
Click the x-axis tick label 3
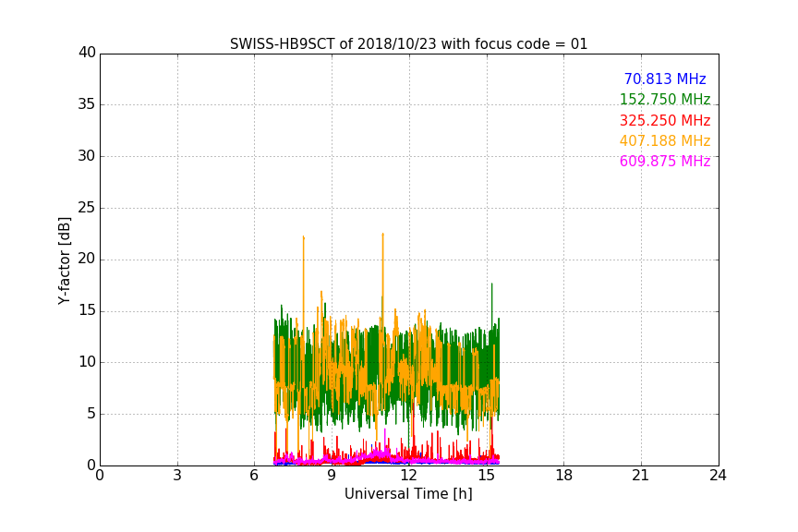pos(177,476)
